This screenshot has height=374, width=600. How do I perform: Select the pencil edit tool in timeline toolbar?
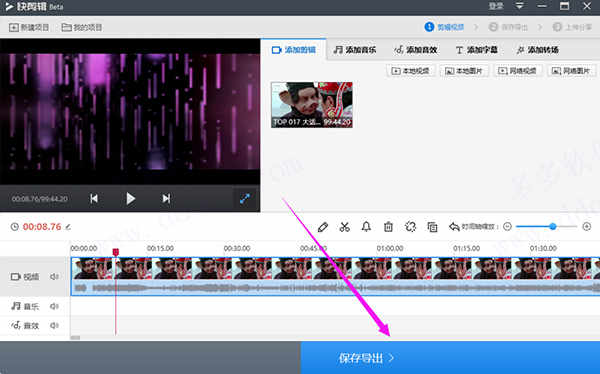click(323, 227)
